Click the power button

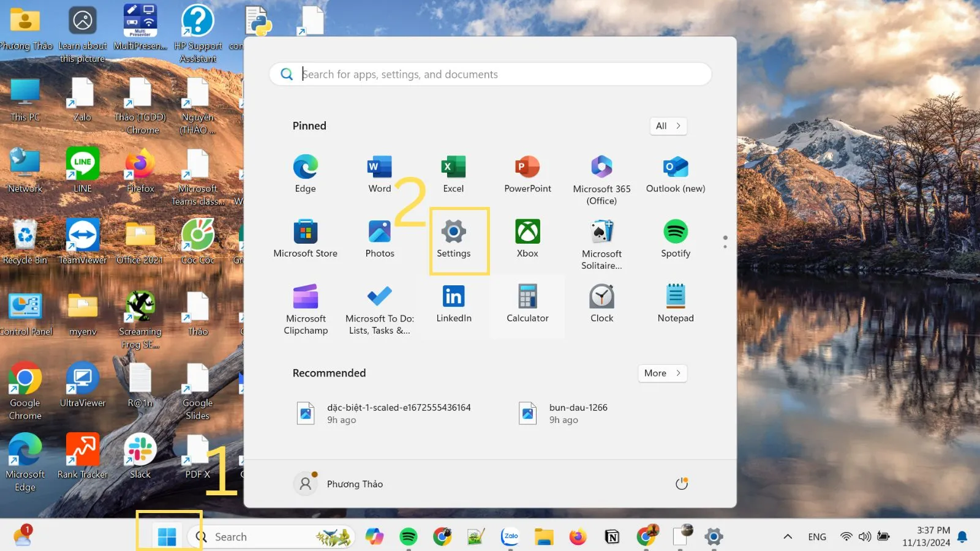coord(682,483)
